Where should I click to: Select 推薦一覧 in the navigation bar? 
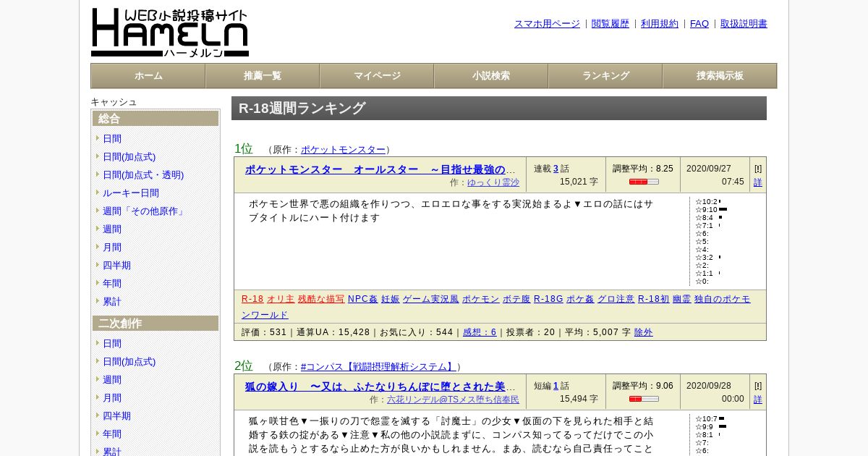pos(263,76)
